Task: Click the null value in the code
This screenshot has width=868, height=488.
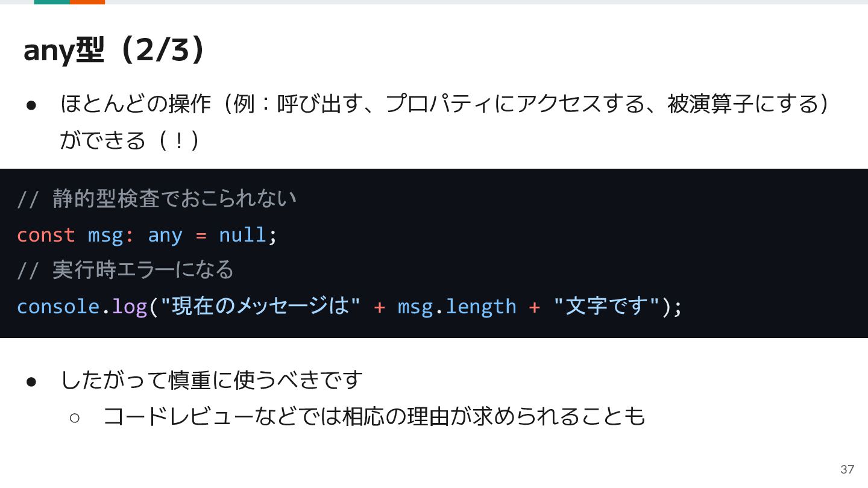Action: [242, 235]
